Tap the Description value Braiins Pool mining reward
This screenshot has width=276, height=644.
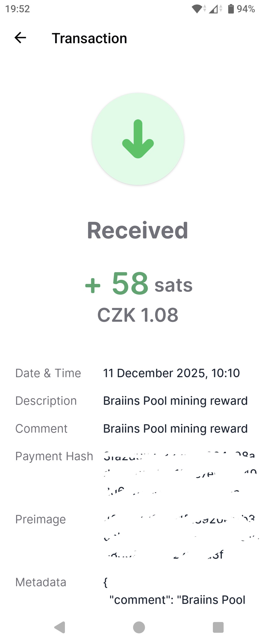[175, 401]
